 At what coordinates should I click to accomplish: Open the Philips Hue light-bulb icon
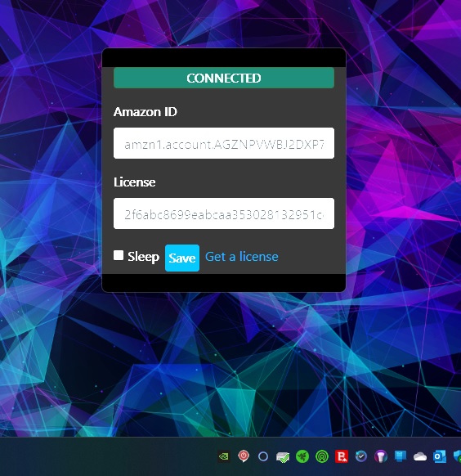pos(381,456)
